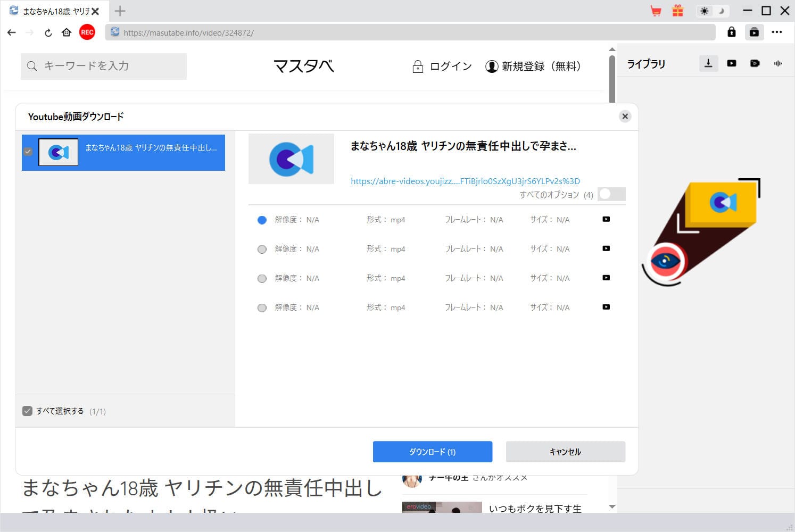Toggle the すべてのオプション switch

coord(611,194)
